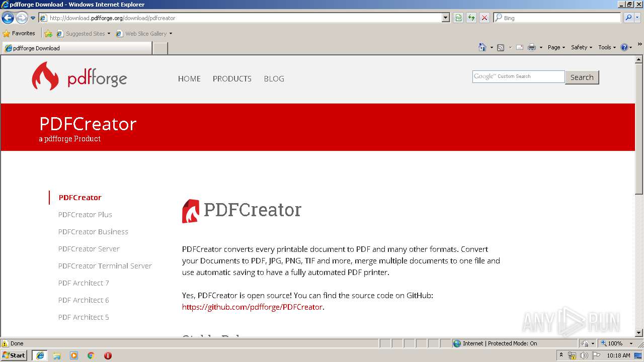Open Web Slice Gallery dropdown
The width and height of the screenshot is (644, 362).
[144, 34]
